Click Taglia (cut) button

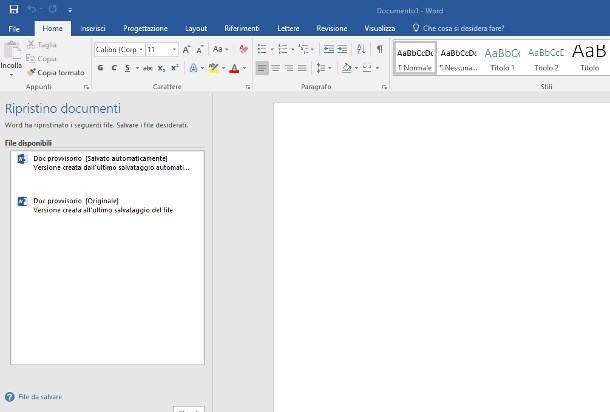[41, 45]
